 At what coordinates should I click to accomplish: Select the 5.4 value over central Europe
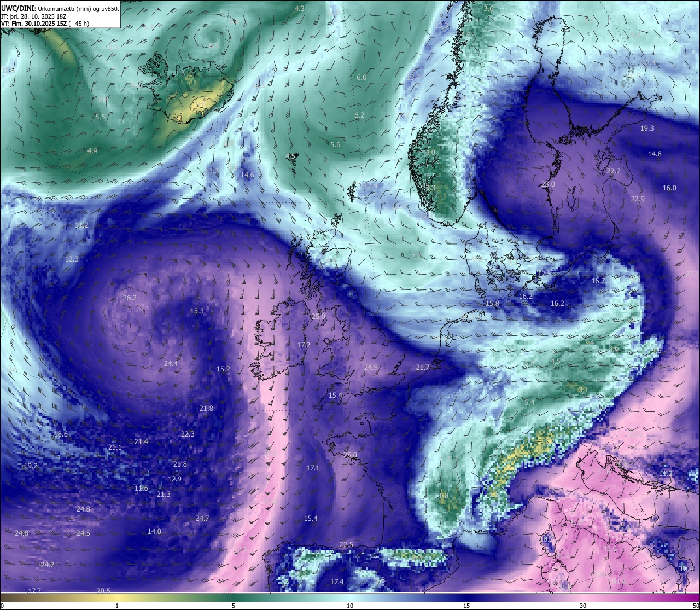(529, 403)
